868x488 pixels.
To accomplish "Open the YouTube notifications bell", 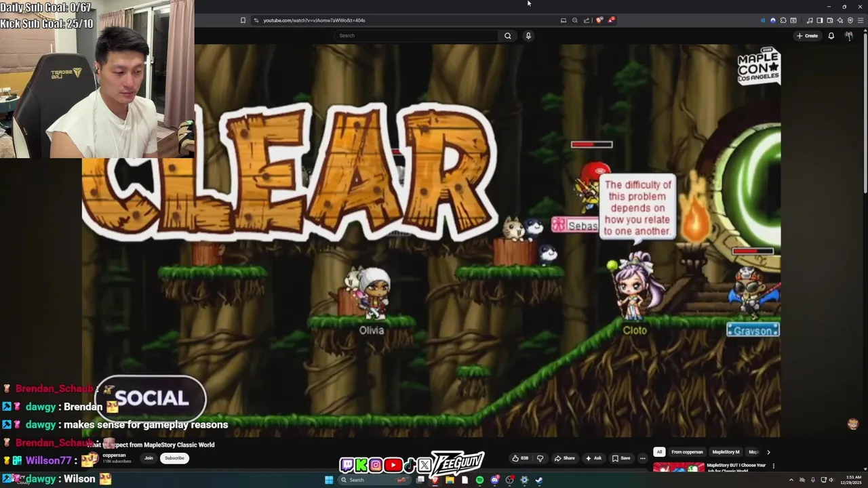I will (x=831, y=36).
